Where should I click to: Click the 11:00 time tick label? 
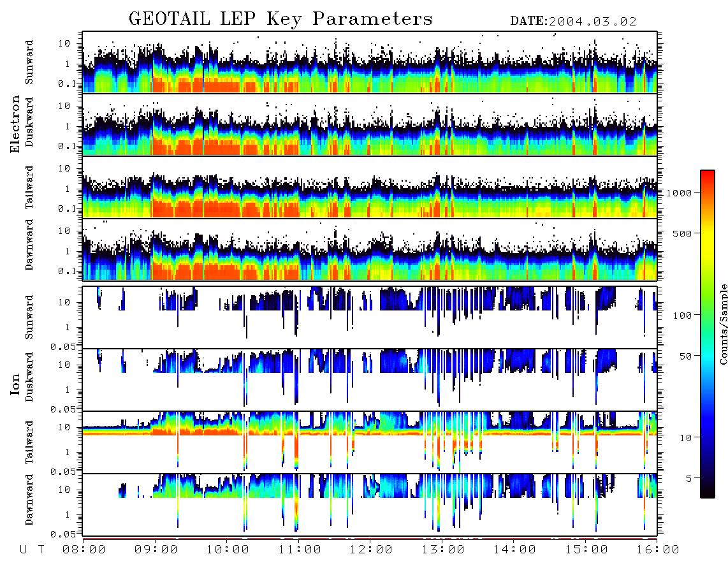pos(300,550)
